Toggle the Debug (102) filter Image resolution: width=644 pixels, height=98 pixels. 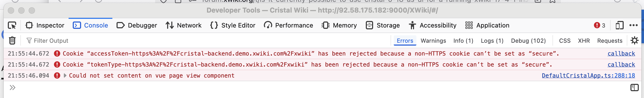point(528,41)
